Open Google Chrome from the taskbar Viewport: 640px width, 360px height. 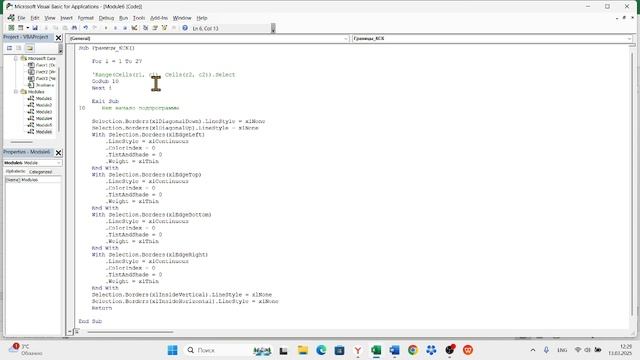click(413, 350)
